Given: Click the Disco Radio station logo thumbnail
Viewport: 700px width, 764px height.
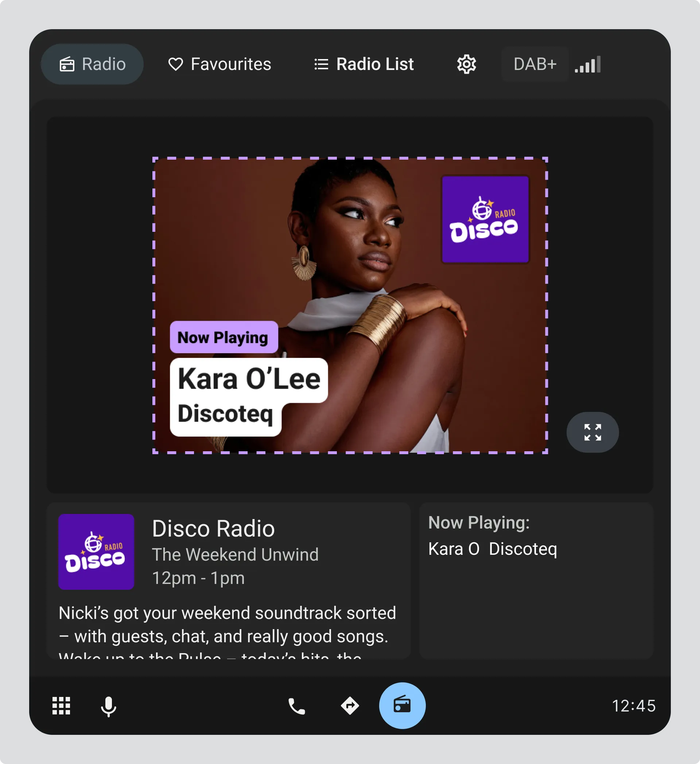Looking at the screenshot, I should point(96,552).
